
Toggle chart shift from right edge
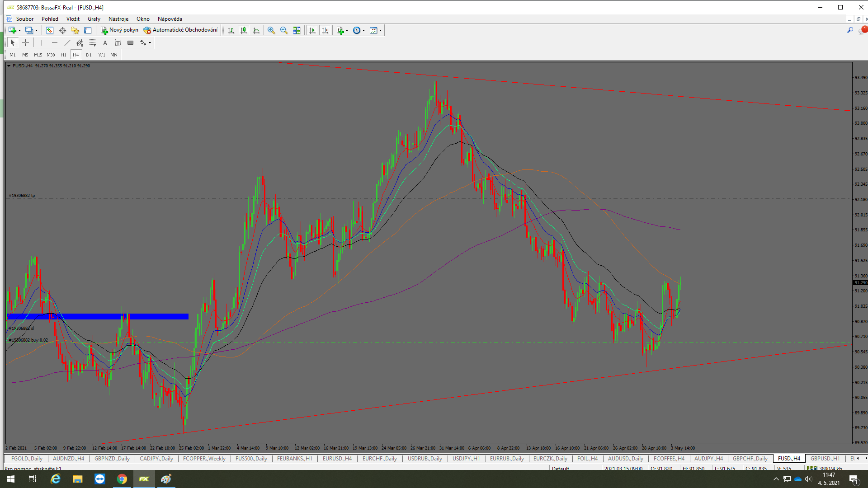click(x=325, y=30)
